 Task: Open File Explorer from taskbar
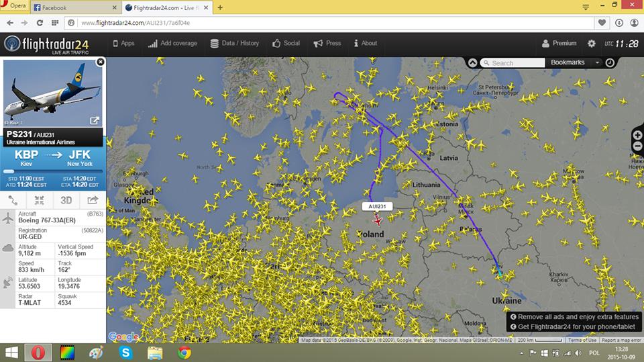[x=155, y=353]
